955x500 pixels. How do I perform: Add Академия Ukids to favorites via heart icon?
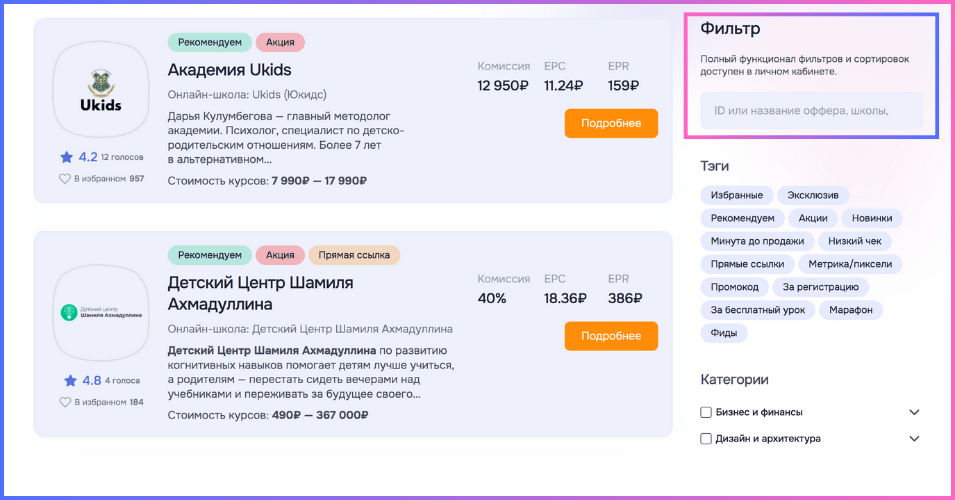(65, 179)
